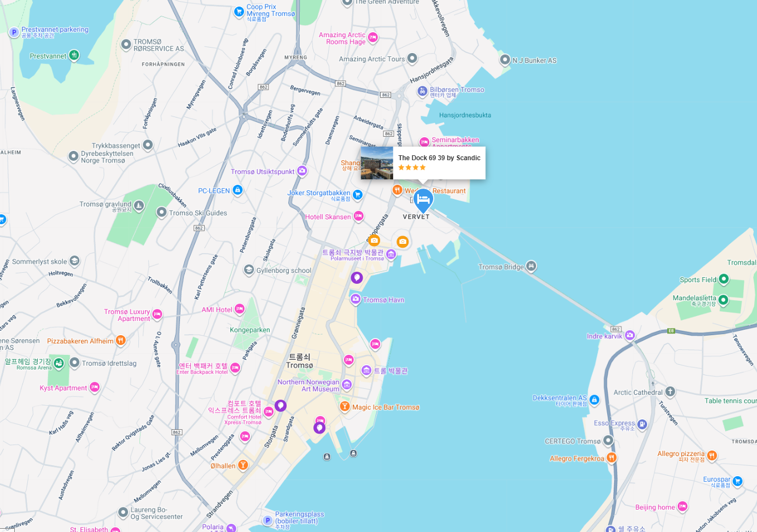Open AMI Hotel lodging marker
The width and height of the screenshot is (757, 532).
click(240, 309)
